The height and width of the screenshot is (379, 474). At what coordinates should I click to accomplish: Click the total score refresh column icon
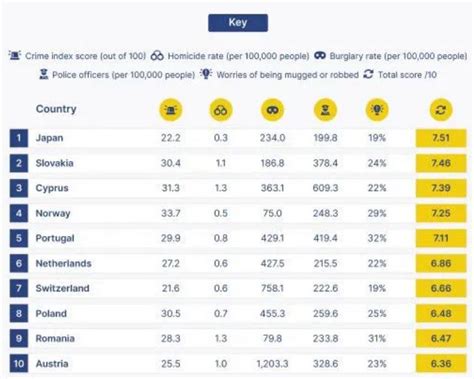point(441,110)
